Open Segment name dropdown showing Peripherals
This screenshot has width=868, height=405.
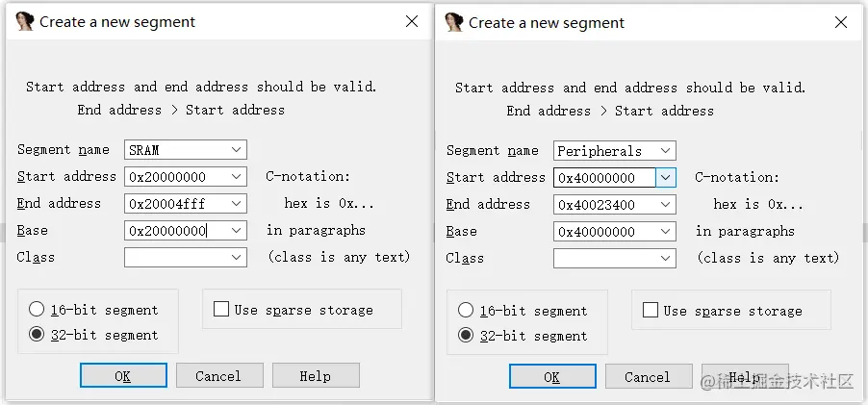(665, 150)
